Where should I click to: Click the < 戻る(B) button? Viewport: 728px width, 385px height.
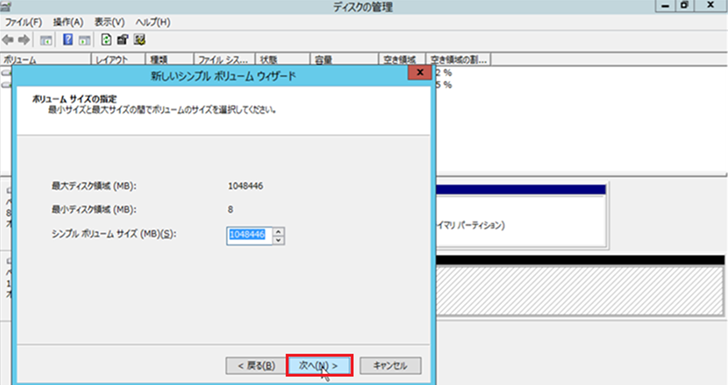[256, 365]
